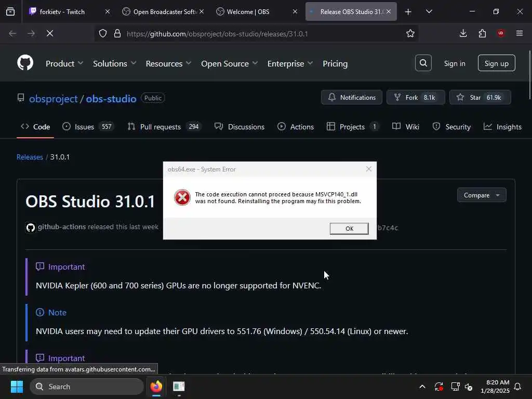Open the Actions tab
The height and width of the screenshot is (399, 532).
(x=296, y=127)
